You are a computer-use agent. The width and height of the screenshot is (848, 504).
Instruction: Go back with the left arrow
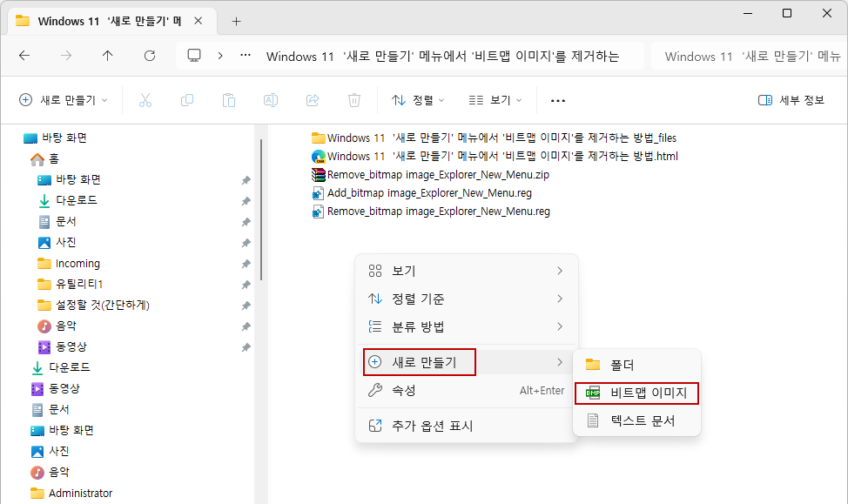click(x=24, y=55)
